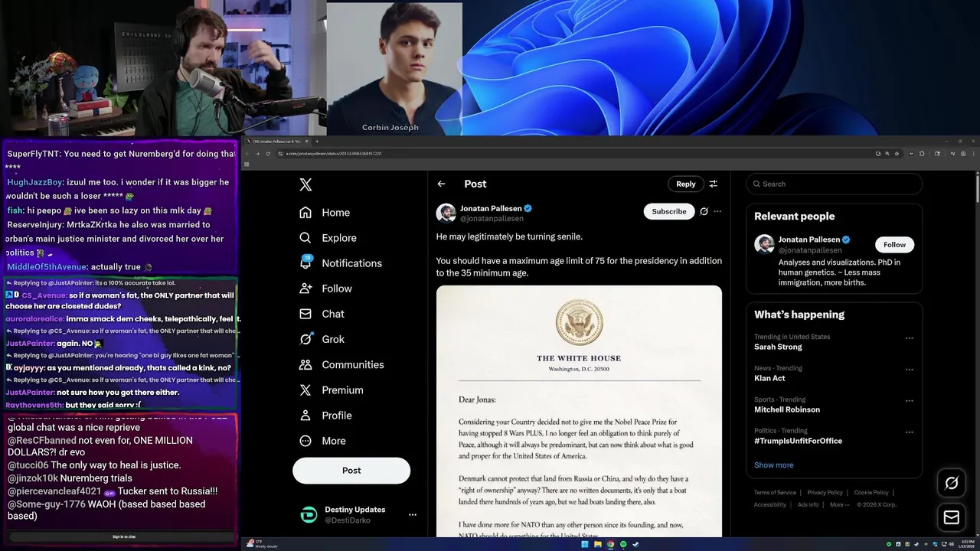Click the floating messages envelope button

coord(952,518)
